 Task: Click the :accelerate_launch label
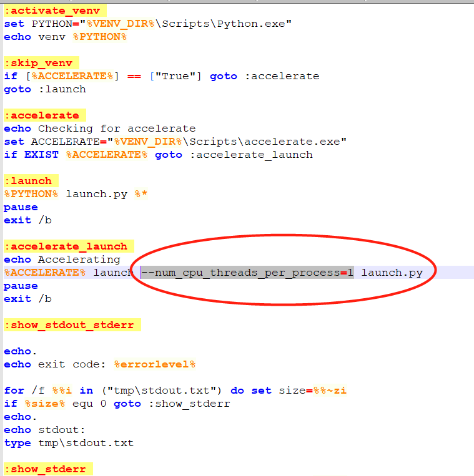[68, 246]
